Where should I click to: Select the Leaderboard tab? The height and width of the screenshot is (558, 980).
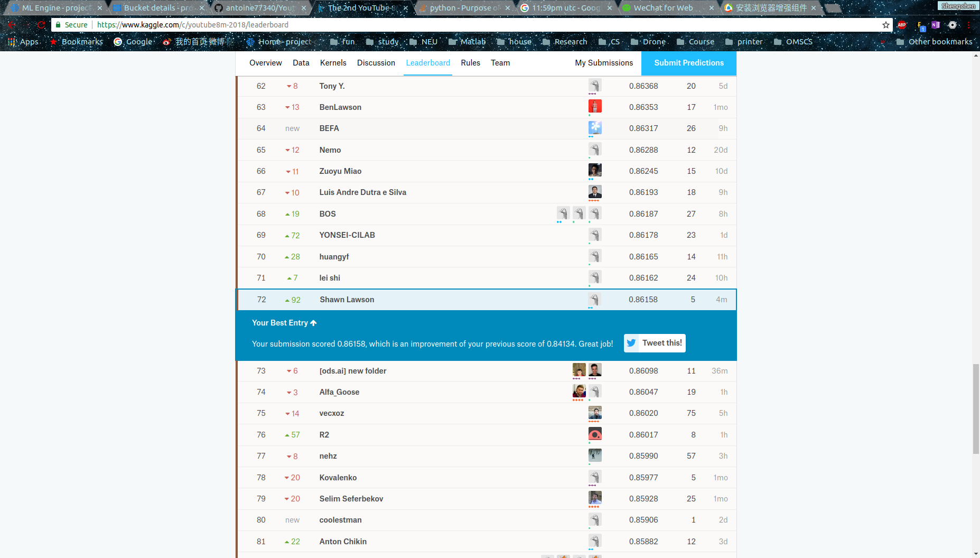coord(428,63)
